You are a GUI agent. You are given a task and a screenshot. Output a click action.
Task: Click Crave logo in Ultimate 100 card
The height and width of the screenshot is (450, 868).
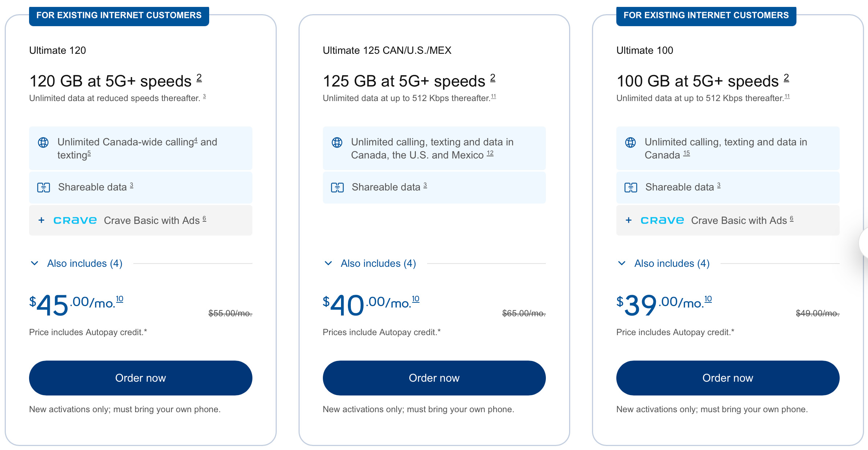(662, 220)
